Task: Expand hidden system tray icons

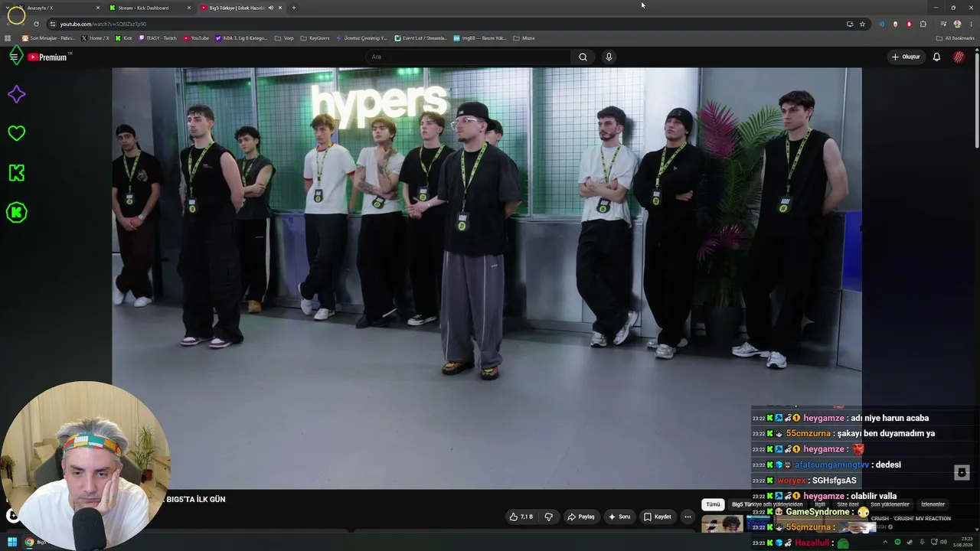Action: (887, 543)
